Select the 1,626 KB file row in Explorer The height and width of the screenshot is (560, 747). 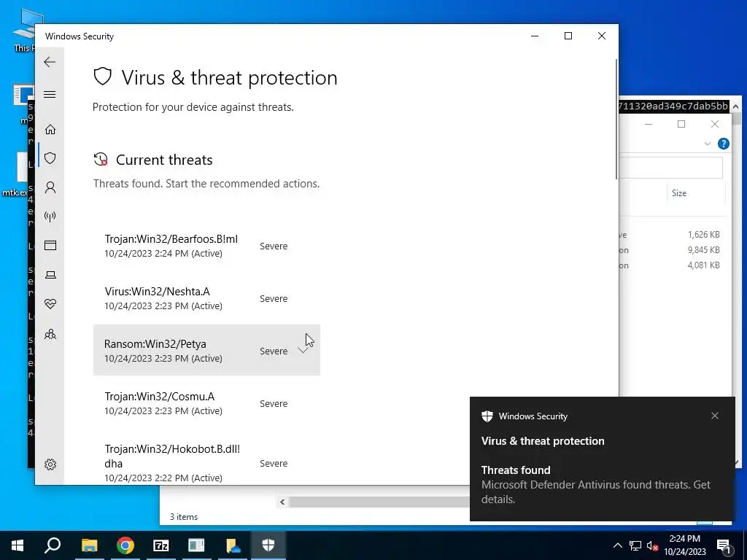[672, 234]
